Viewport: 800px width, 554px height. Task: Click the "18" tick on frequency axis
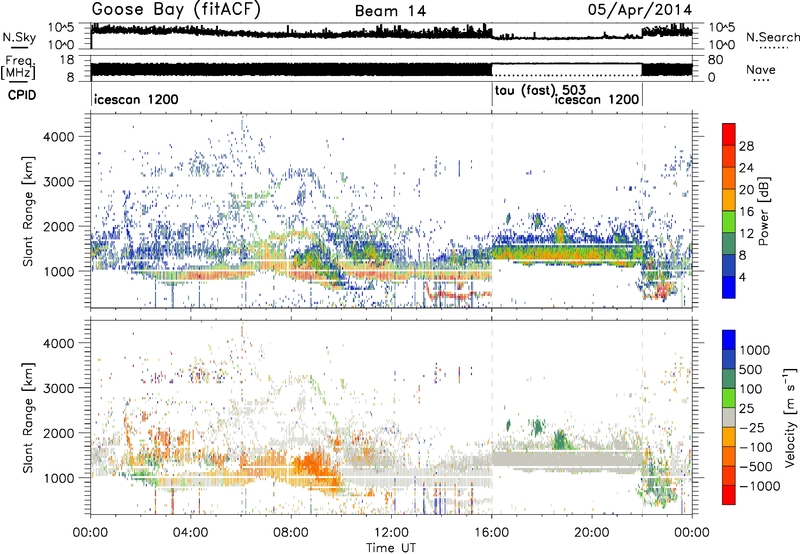click(67, 60)
